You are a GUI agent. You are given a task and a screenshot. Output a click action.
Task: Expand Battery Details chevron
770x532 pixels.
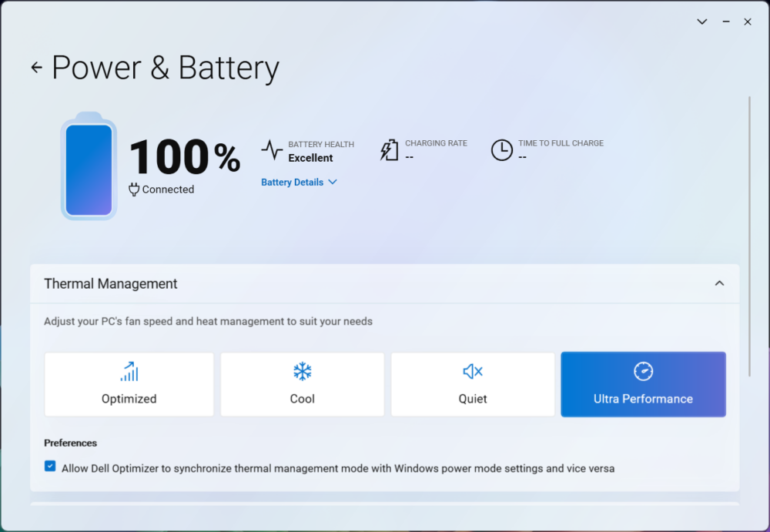[x=333, y=182]
